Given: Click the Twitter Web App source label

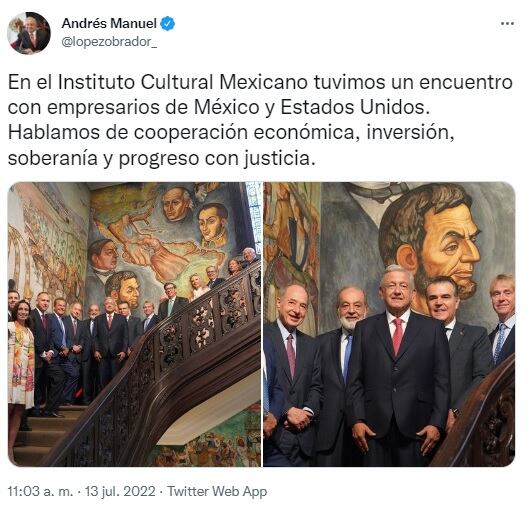Looking at the screenshot, I should point(217,491).
